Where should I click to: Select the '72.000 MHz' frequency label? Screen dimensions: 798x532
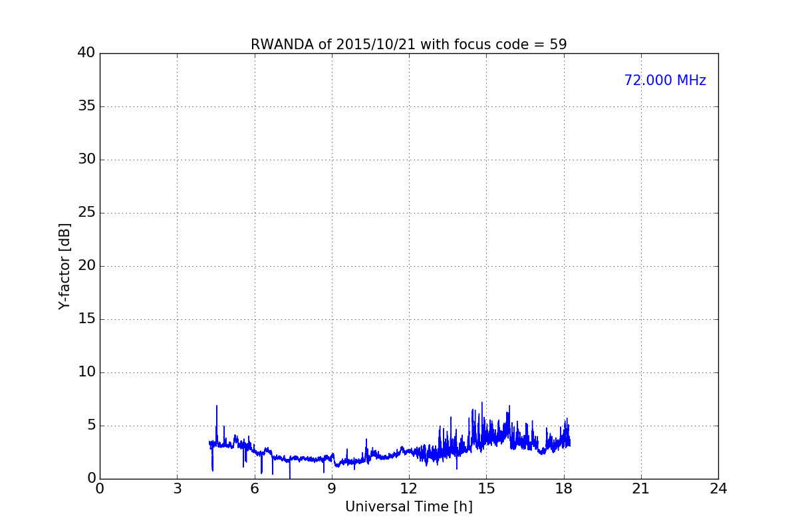coord(665,80)
